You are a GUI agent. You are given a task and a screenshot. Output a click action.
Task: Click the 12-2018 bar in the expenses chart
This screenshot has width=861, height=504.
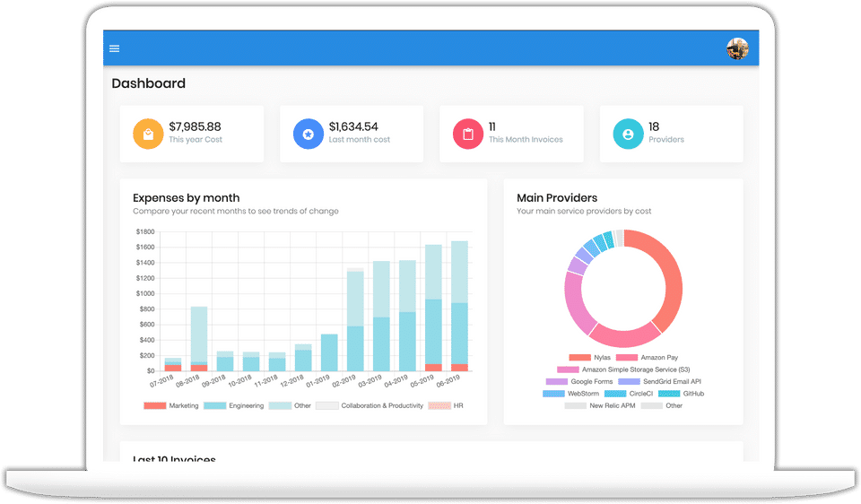(303, 358)
